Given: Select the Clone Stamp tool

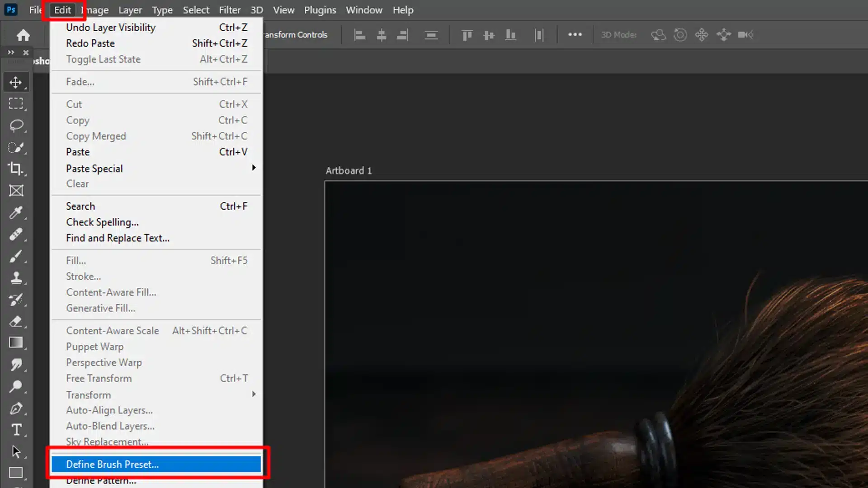Looking at the screenshot, I should coord(16,278).
